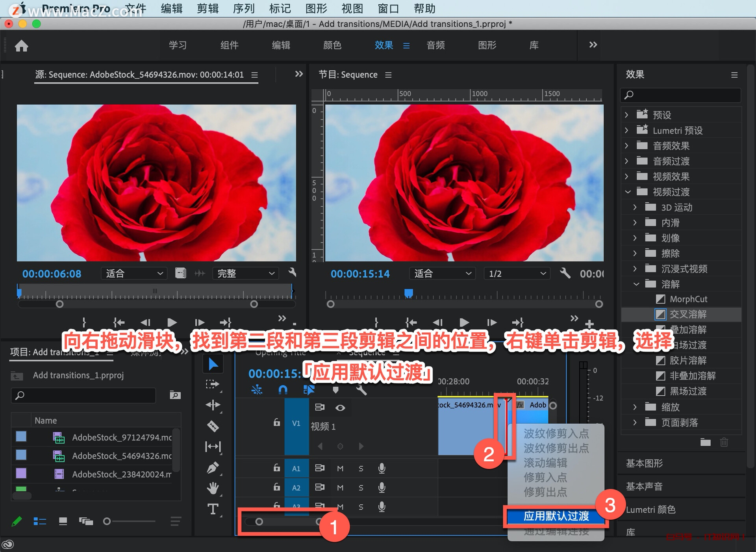Play the program monitor
Screen dimensions: 756x552
pyautogui.click(x=464, y=322)
